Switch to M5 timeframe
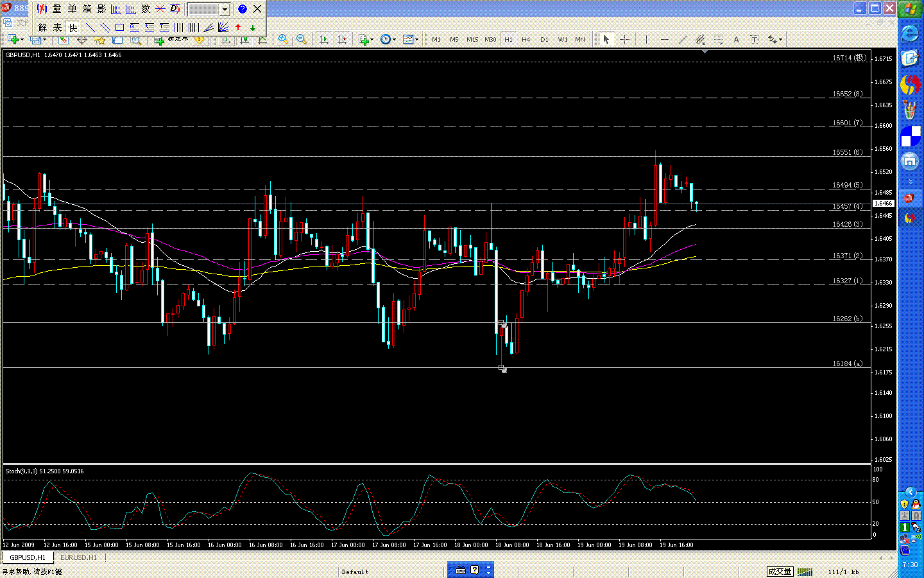The image size is (924, 578). pos(454,39)
